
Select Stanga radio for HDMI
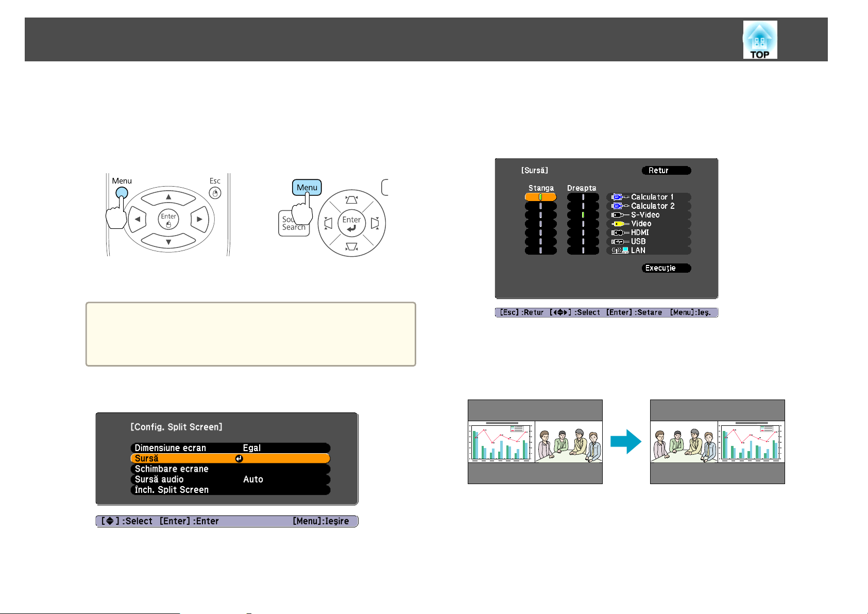coord(540,233)
